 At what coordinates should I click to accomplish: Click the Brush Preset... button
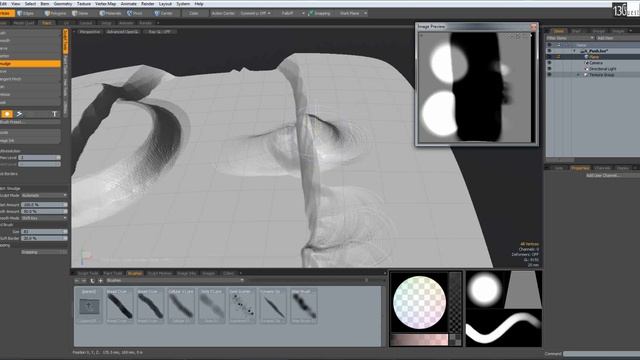30,122
